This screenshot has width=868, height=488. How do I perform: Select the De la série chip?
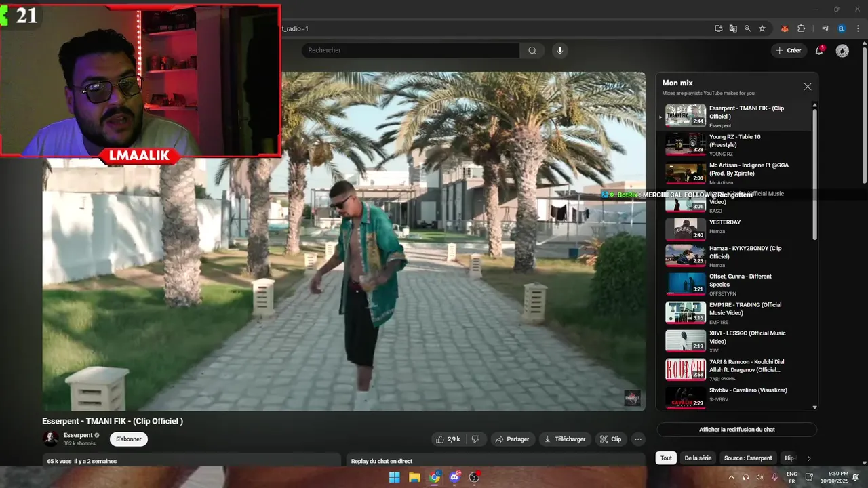(x=698, y=458)
